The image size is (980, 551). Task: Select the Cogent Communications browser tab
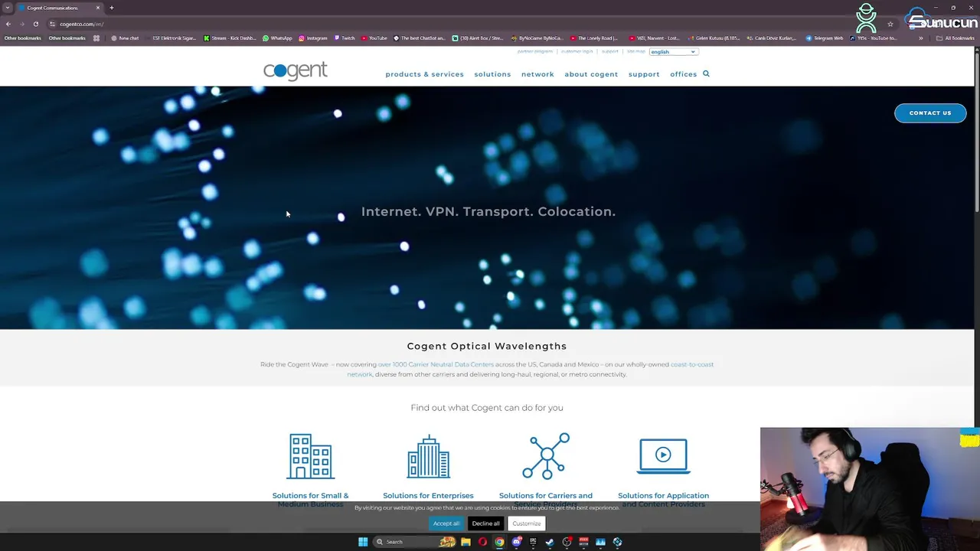(60, 8)
